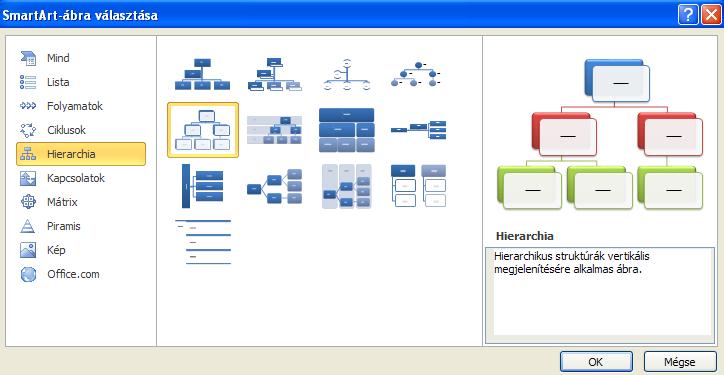Click the highlighted Hierarchia category
Screen dimensions: 724x375
[81, 154]
